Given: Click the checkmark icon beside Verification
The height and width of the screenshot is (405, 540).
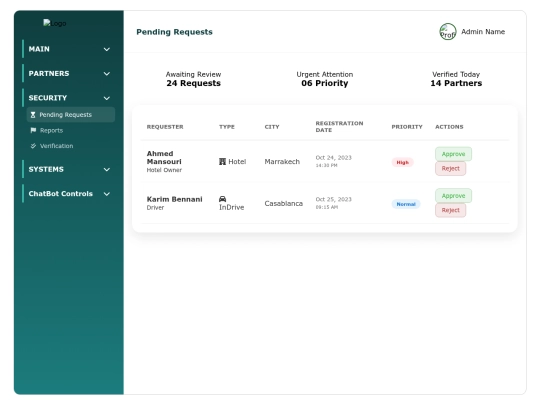Looking at the screenshot, I should pos(33,146).
